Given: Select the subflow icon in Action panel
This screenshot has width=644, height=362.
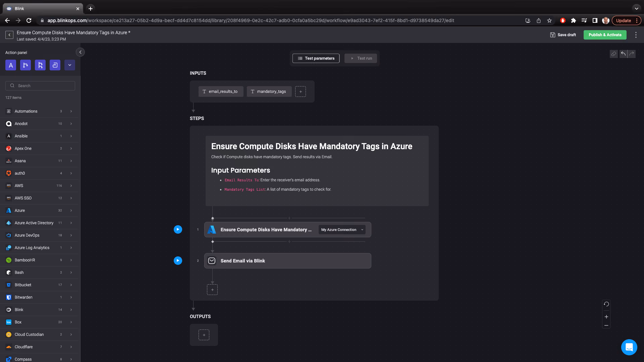Looking at the screenshot, I should point(40,65).
